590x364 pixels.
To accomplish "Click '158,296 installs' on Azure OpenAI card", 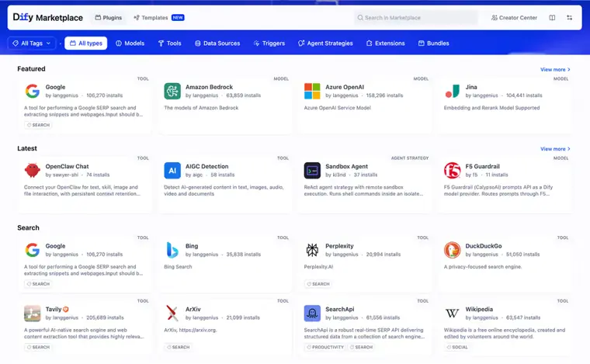I will (x=384, y=95).
